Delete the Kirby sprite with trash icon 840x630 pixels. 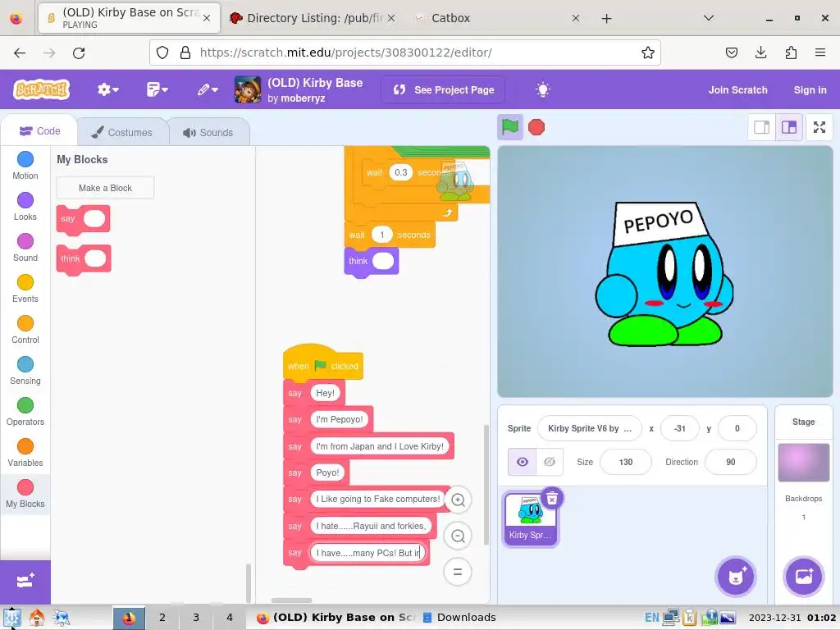coord(552,499)
